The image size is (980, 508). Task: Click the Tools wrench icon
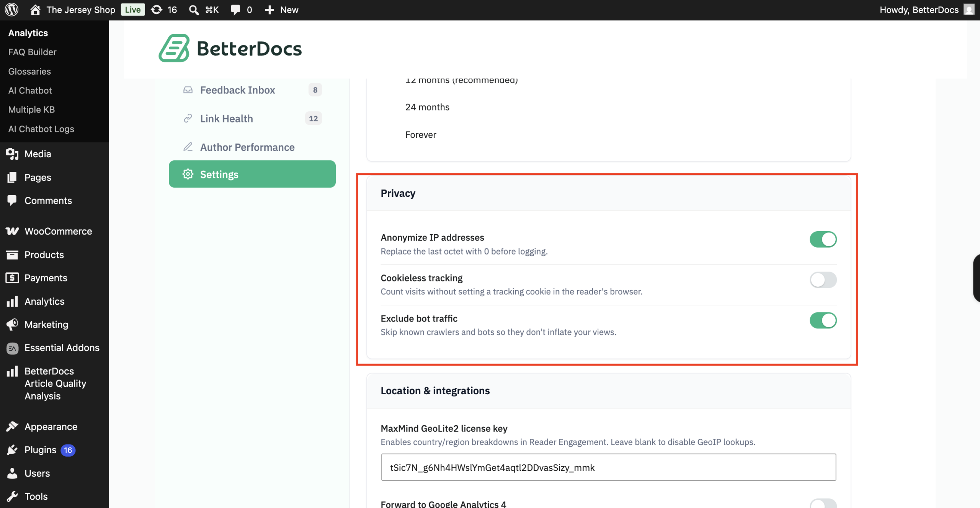12,497
